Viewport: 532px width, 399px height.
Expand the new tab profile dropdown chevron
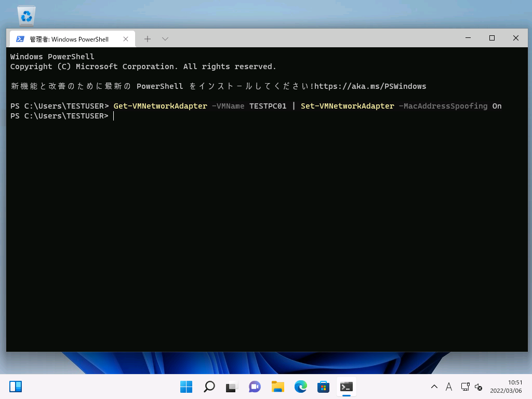point(165,39)
